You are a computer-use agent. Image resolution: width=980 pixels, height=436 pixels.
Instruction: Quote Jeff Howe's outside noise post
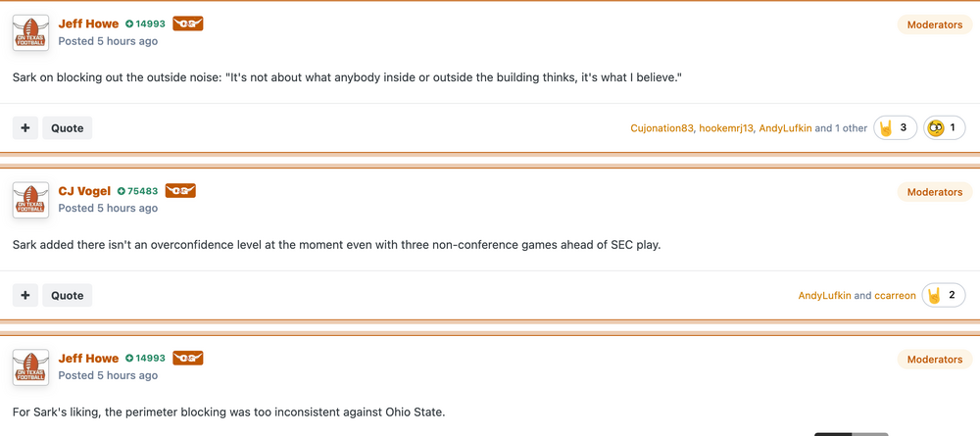(67, 127)
